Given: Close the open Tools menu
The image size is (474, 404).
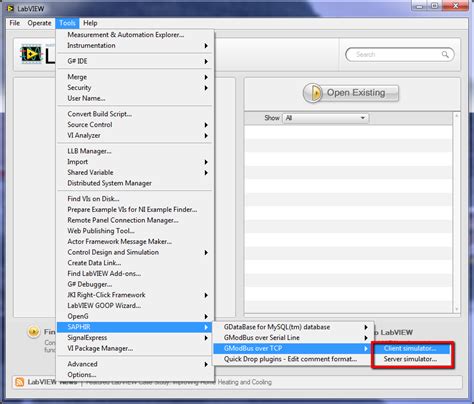Looking at the screenshot, I should point(67,23).
